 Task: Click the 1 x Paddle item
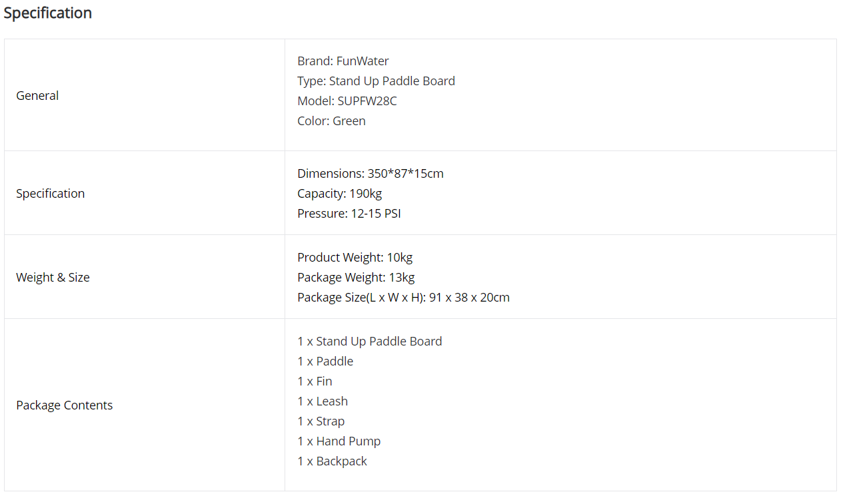coord(325,361)
